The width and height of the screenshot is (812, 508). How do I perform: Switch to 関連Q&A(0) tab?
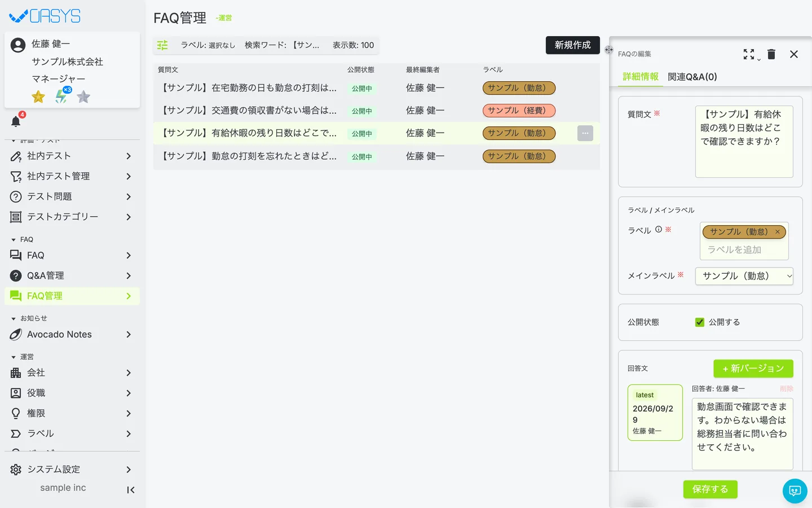(x=692, y=77)
